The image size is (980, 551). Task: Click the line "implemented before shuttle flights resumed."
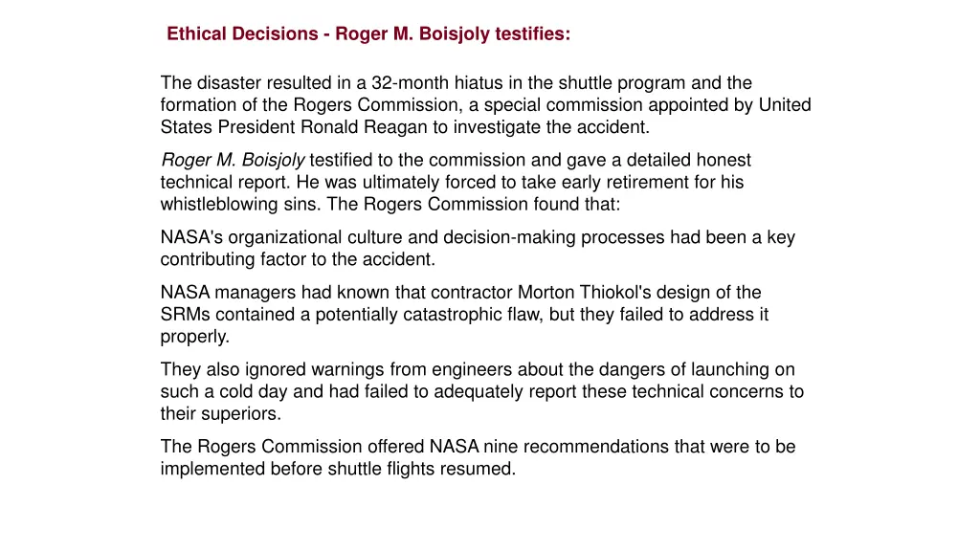(338, 469)
